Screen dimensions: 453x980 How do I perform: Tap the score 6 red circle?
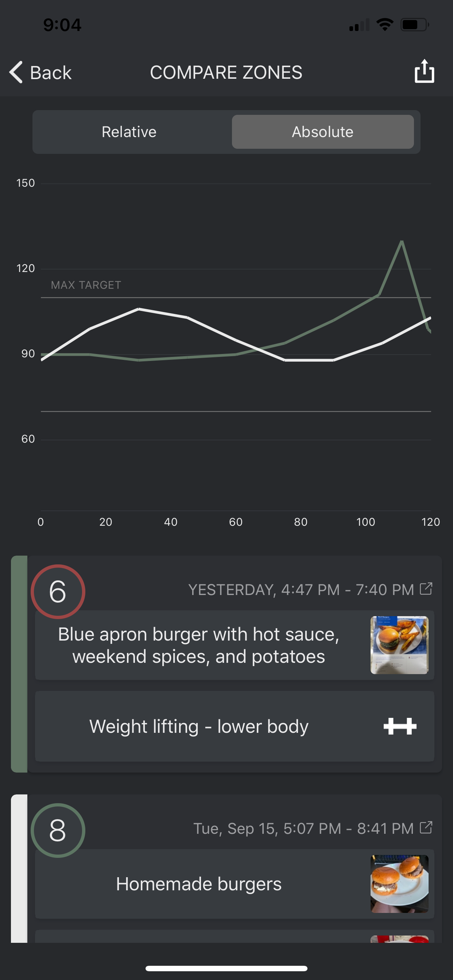(x=58, y=592)
